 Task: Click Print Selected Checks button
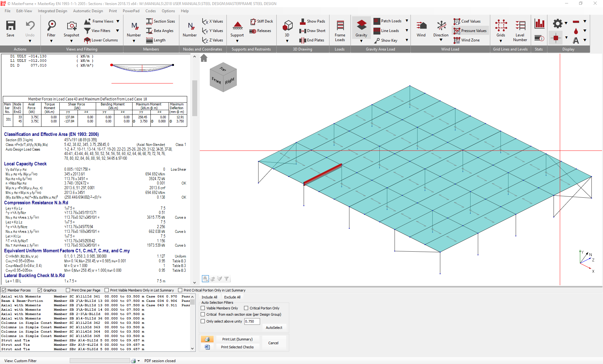click(x=237, y=347)
